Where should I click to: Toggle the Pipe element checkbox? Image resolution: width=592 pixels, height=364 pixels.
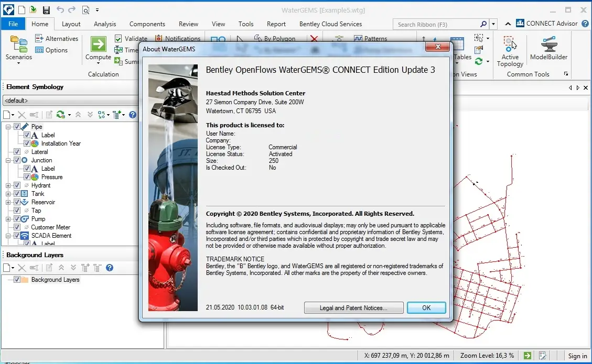(17, 127)
